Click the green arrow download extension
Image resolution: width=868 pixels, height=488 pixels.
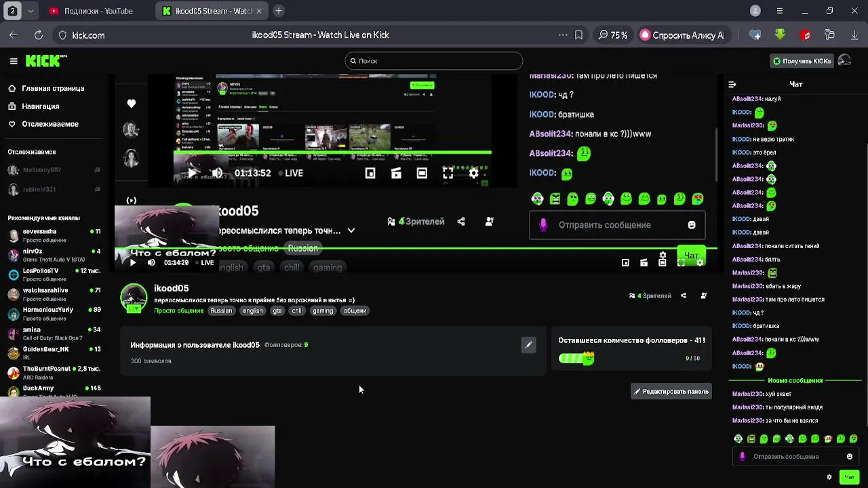(x=780, y=35)
